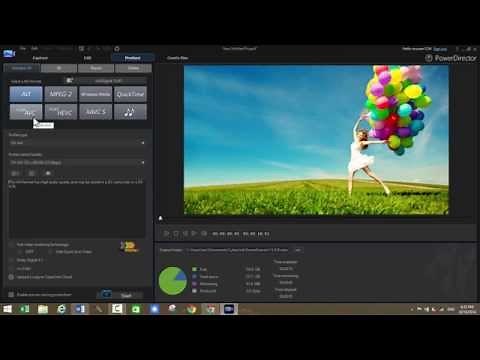Enable fast video rendering technology checkbox
480x360 pixels.
tap(11, 245)
